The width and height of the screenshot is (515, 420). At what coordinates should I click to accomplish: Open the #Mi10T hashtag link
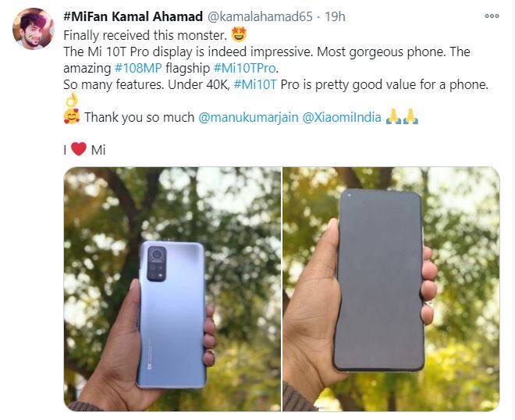255,84
